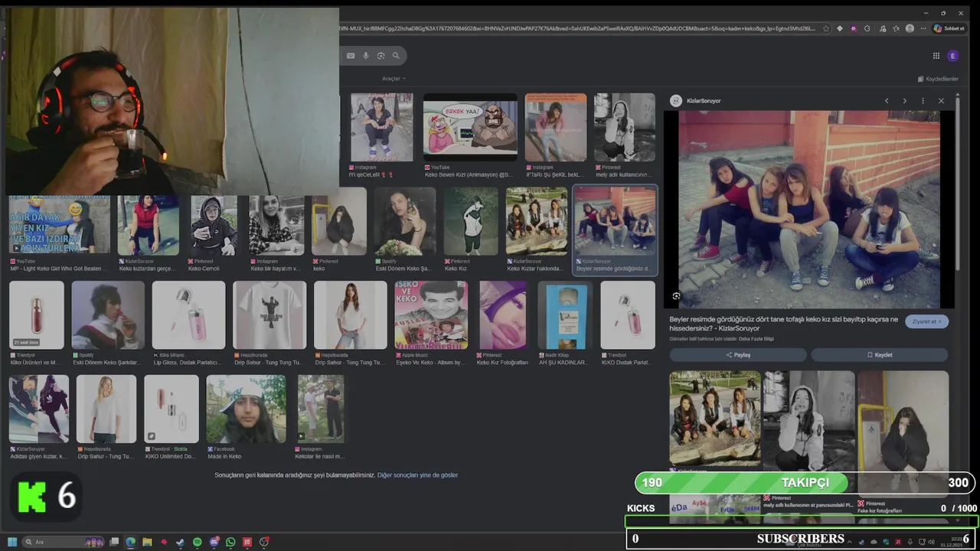980x551 pixels.
Task: Expand the 'Araçlar' tools dropdown
Action: coord(394,79)
